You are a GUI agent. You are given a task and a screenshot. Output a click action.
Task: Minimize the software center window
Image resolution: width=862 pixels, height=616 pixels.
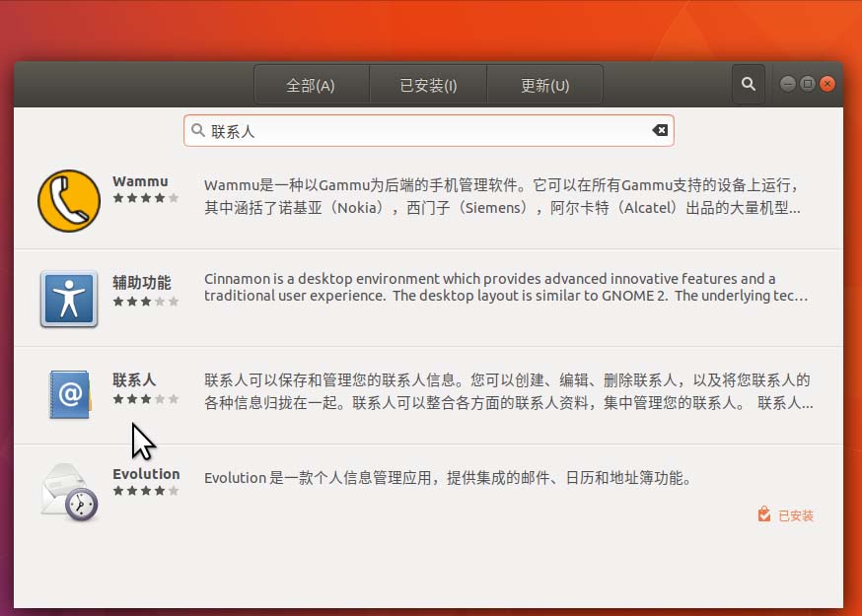coord(787,84)
